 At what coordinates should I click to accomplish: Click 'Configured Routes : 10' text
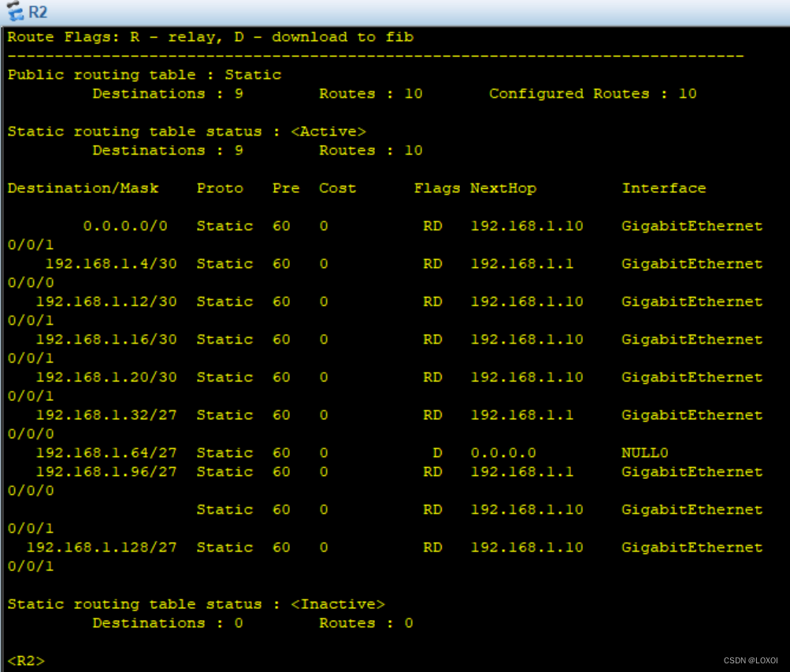click(593, 93)
